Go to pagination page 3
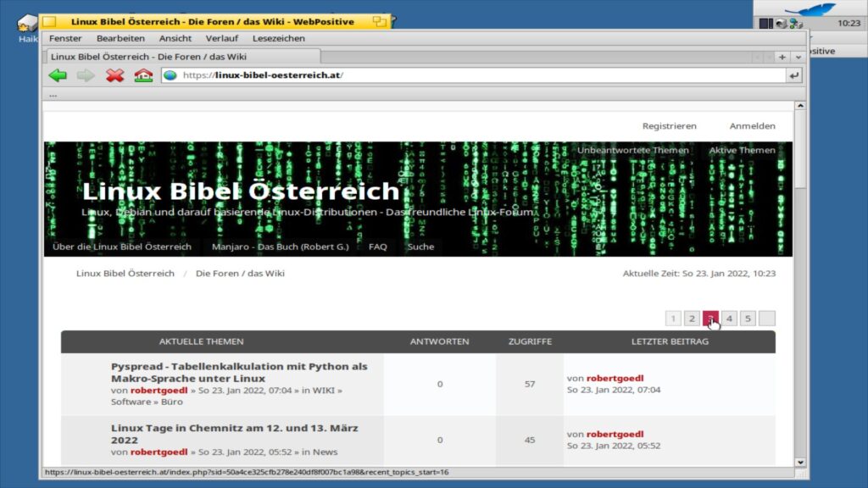Screen dimensions: 868x488 point(710,319)
